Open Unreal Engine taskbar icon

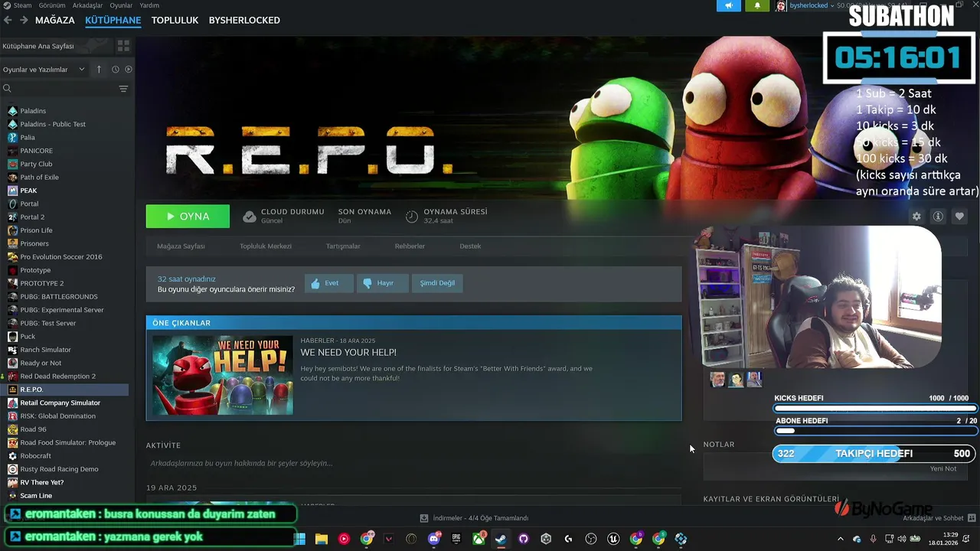(613, 539)
